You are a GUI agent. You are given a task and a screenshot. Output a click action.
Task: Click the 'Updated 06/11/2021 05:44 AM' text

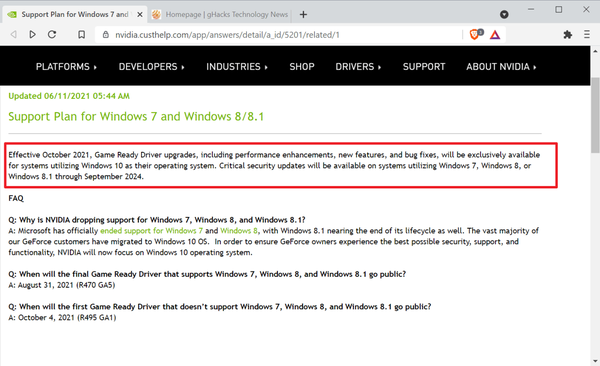pyautogui.click(x=69, y=96)
